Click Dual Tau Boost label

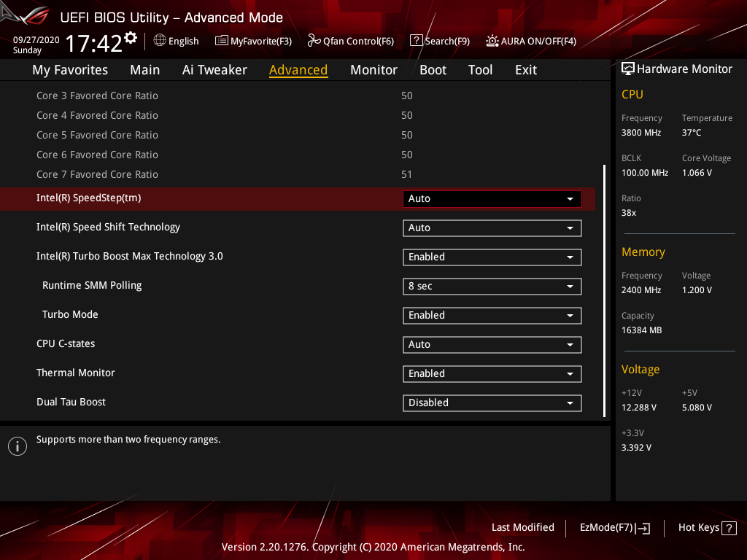tap(71, 402)
